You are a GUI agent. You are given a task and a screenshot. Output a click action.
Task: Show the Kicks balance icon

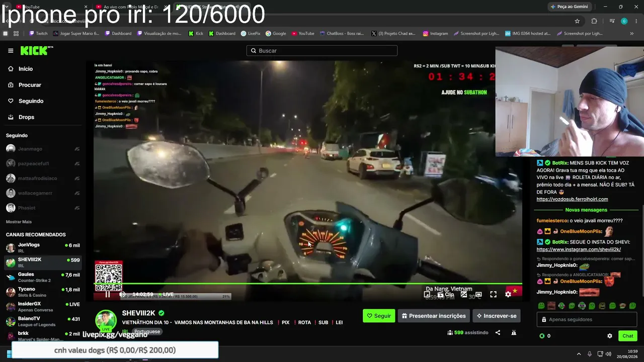pos(542,336)
